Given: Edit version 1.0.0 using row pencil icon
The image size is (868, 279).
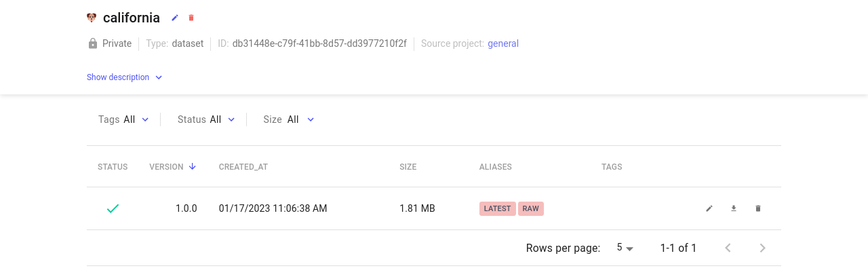Looking at the screenshot, I should coord(709,208).
